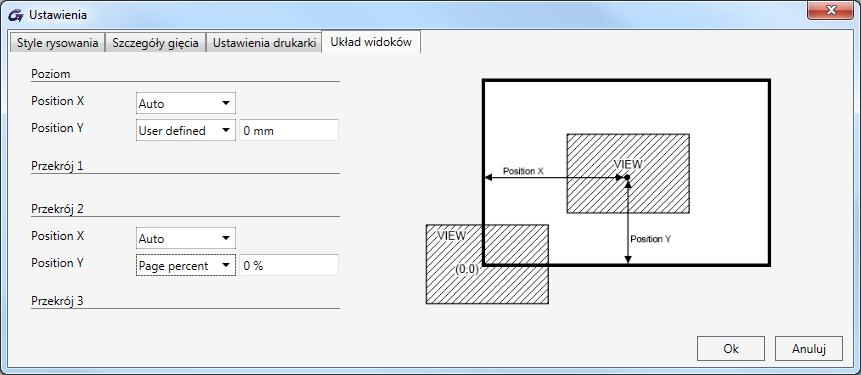Open Przekrój 2 Position X Auto dropdown
Image resolution: width=861 pixels, height=375 pixels.
point(186,238)
